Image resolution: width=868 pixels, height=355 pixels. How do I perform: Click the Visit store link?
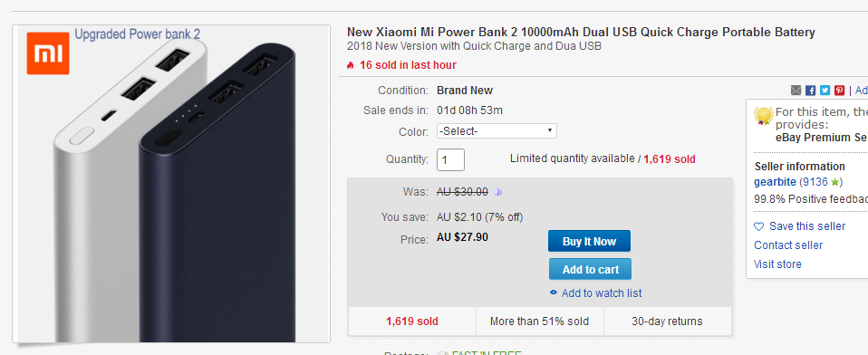(777, 264)
